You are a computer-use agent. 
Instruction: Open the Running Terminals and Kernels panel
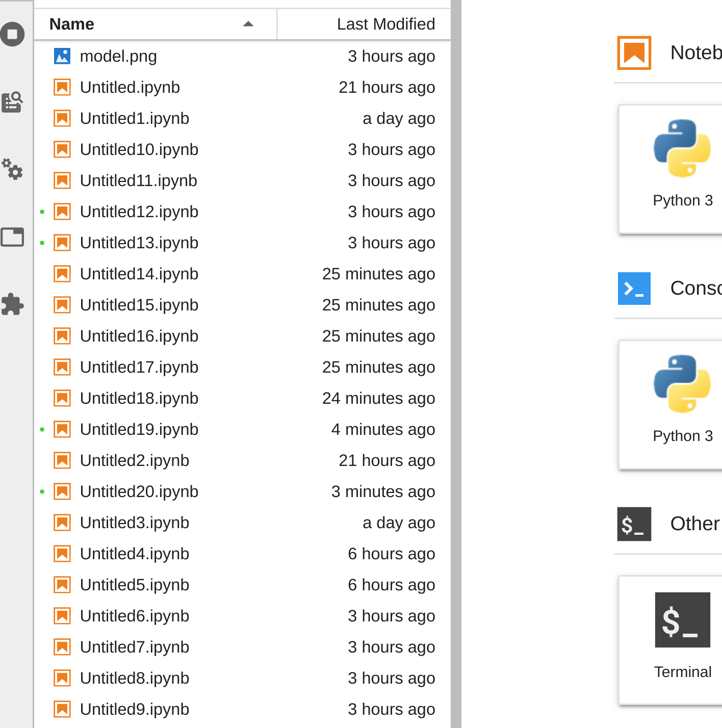[13, 34]
